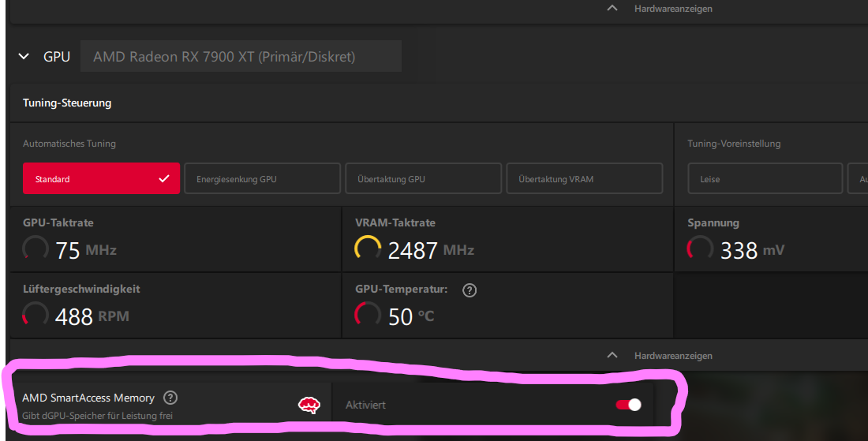The width and height of the screenshot is (868, 441).
Task: Click the Tuning-Voreinstellung label
Action: pyautogui.click(x=734, y=144)
